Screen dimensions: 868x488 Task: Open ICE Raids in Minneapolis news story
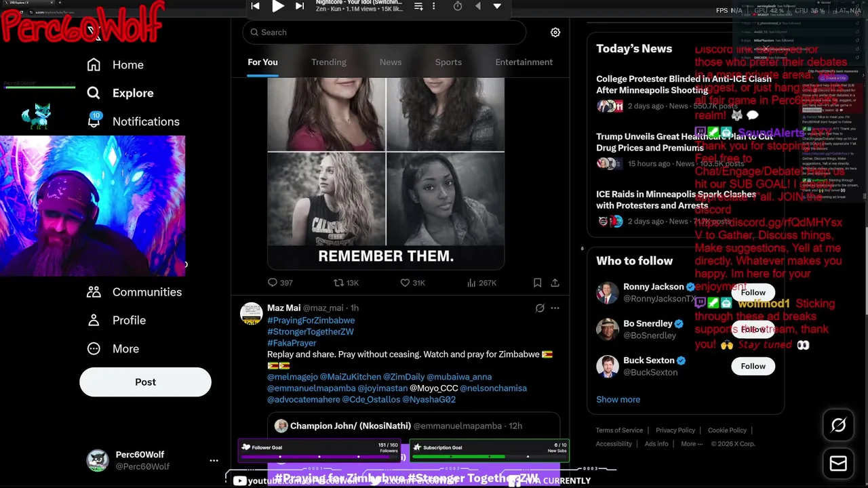tap(676, 200)
